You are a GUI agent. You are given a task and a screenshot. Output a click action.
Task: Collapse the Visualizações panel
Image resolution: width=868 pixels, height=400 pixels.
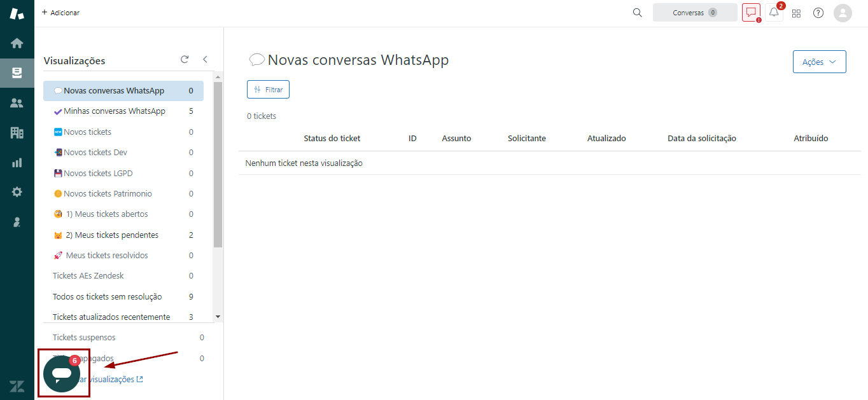click(x=205, y=60)
